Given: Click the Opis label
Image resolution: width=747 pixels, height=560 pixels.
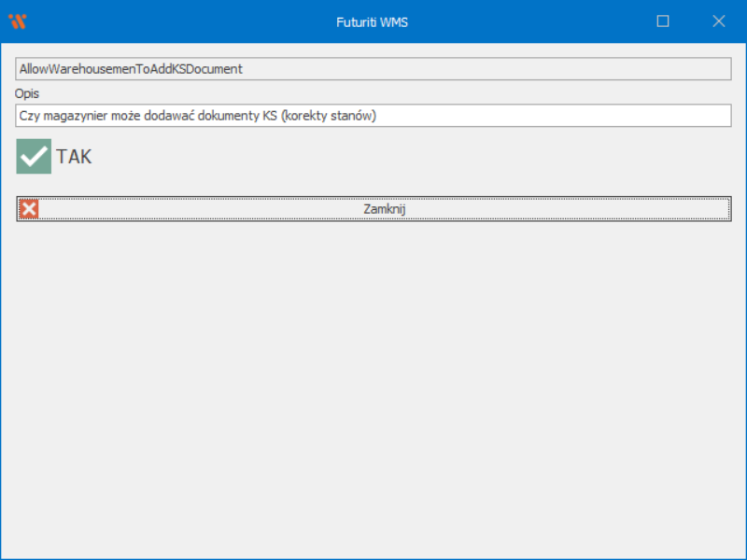Looking at the screenshot, I should coord(27,93).
